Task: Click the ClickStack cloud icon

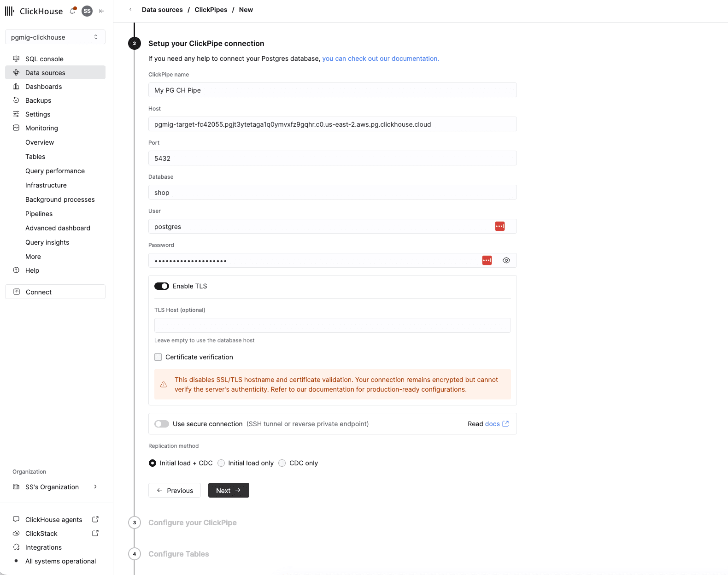Action: click(x=16, y=533)
